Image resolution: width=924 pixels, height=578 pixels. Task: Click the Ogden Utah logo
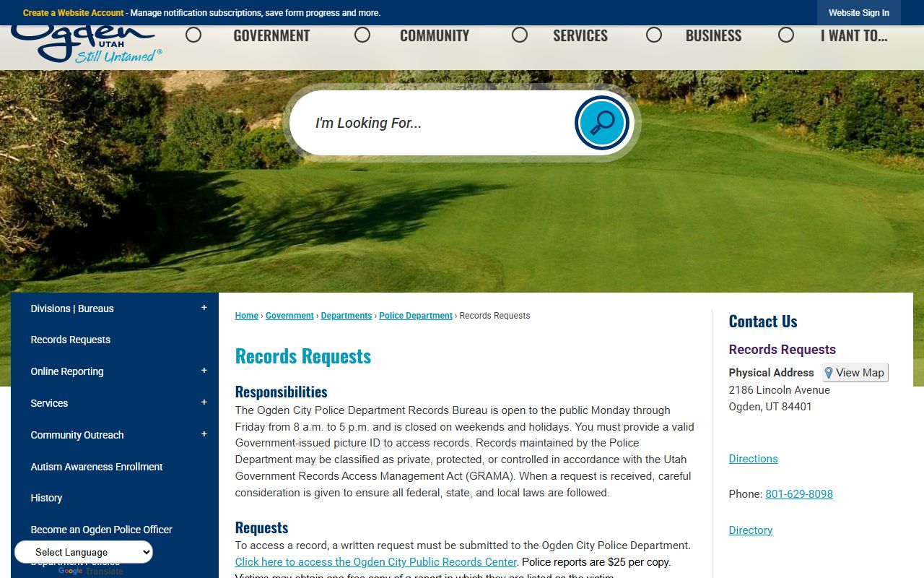pos(85,45)
